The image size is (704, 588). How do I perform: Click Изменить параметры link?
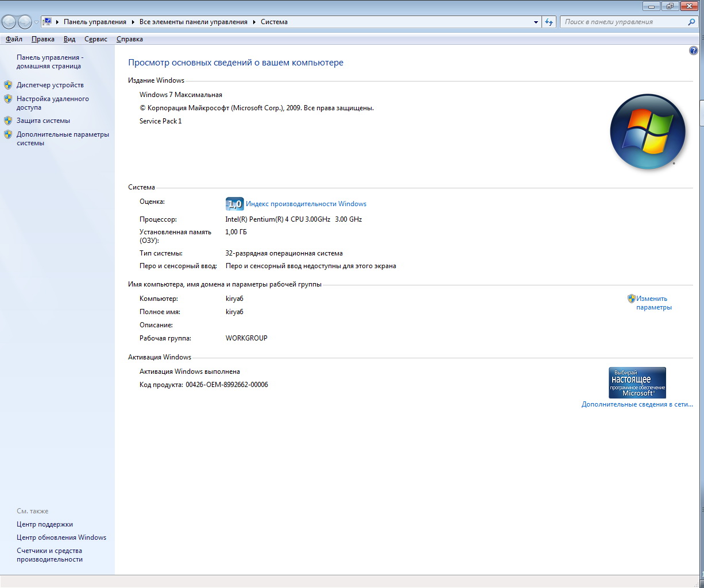click(x=653, y=303)
